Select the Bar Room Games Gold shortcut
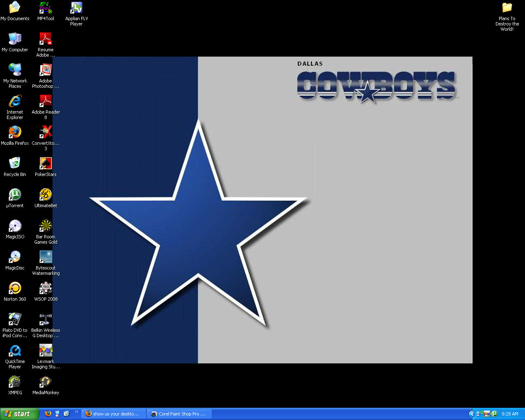Viewport: 525px width, 420px height. [46, 232]
